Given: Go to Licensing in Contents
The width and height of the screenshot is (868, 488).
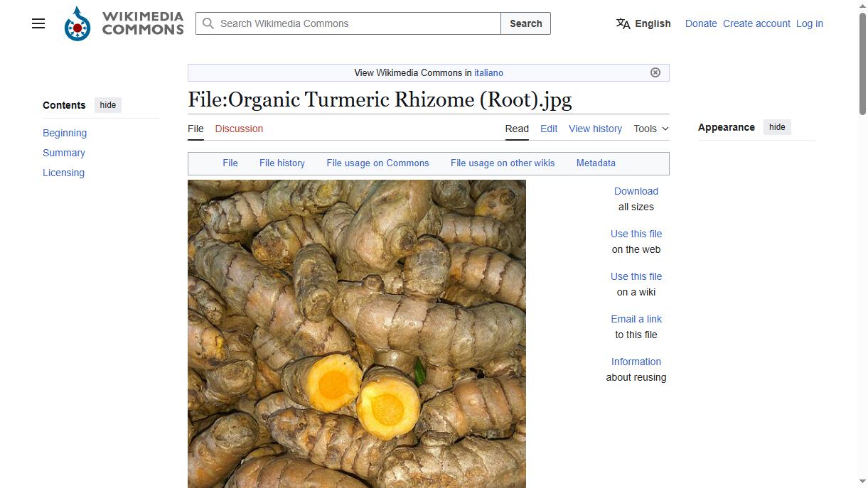Looking at the screenshot, I should pyautogui.click(x=63, y=173).
